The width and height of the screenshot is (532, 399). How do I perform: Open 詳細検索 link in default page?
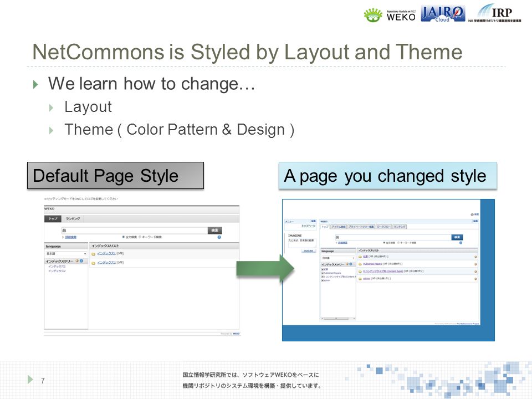click(x=71, y=237)
